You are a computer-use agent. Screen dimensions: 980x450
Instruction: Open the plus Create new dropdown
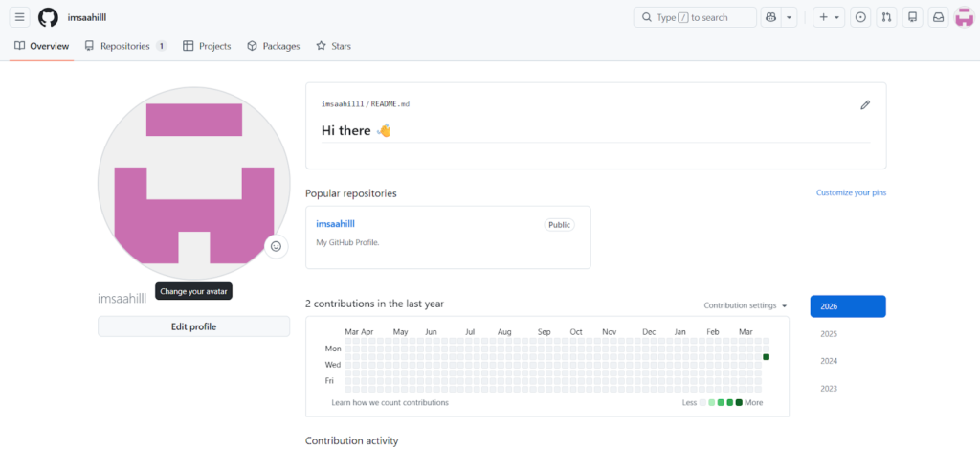pyautogui.click(x=828, y=17)
